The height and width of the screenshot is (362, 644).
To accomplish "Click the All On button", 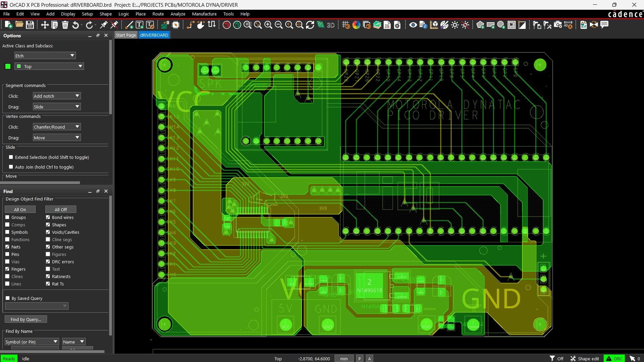I will (x=20, y=210).
